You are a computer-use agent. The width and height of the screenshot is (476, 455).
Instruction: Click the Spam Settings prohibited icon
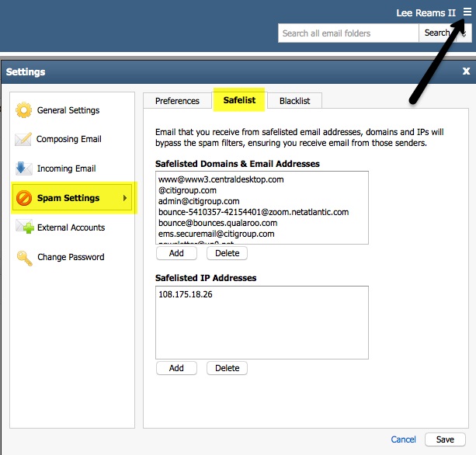24,197
